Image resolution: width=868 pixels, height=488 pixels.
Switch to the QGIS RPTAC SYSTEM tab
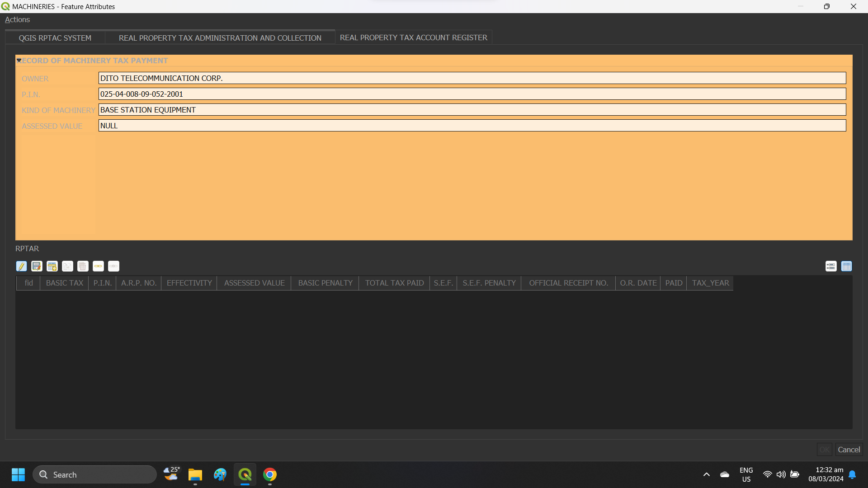pos(55,38)
